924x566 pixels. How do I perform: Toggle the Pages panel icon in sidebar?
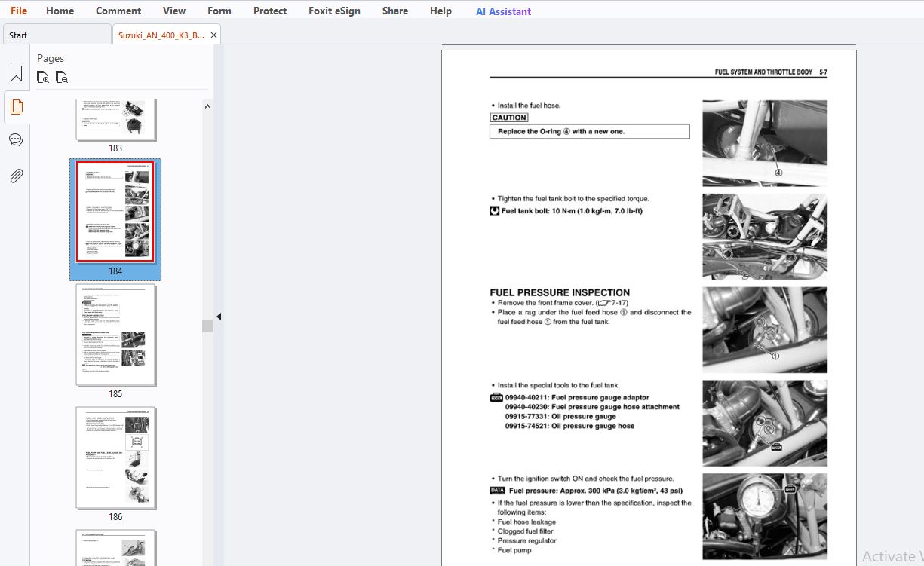pos(16,107)
